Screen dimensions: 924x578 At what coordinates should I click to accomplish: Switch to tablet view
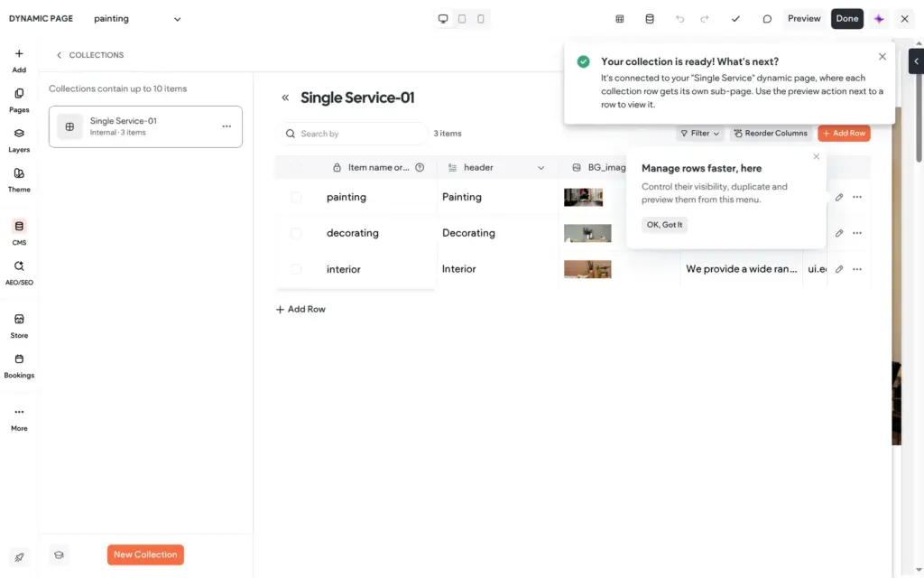coord(462,19)
